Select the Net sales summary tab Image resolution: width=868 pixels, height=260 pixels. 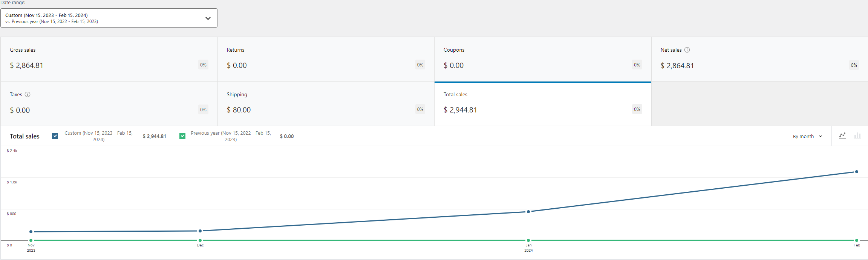759,59
